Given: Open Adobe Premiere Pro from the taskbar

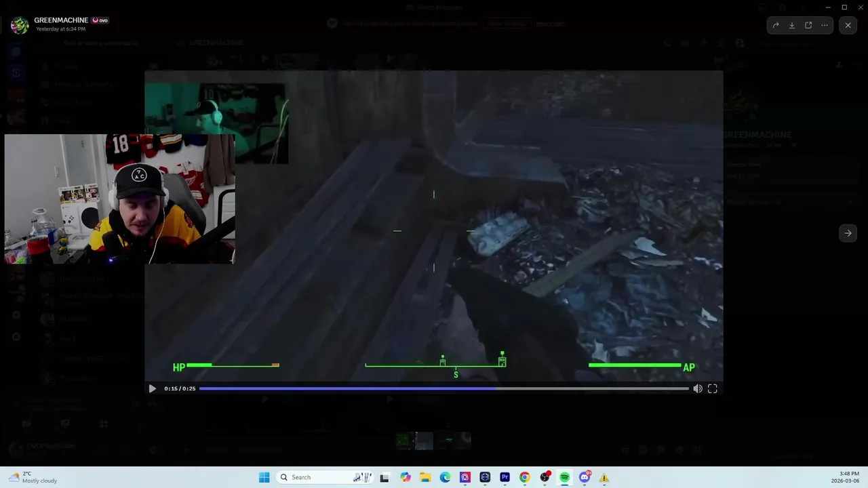Looking at the screenshot, I should pyautogui.click(x=505, y=477).
